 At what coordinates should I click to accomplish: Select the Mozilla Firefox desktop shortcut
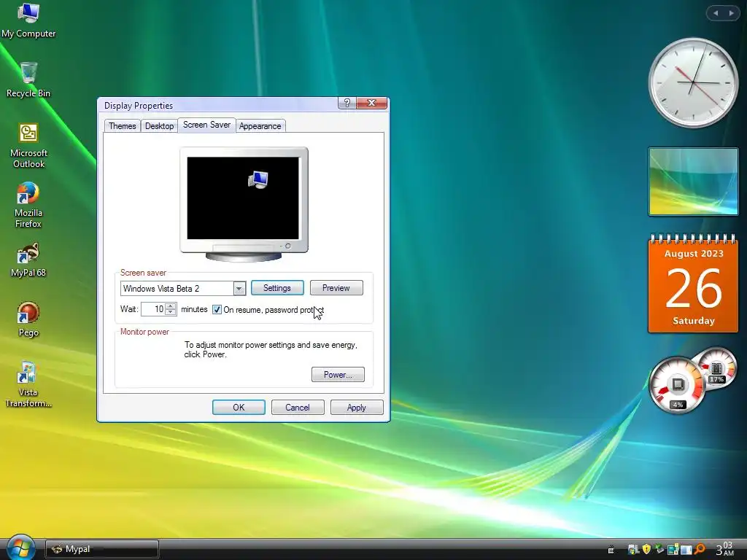(28, 205)
